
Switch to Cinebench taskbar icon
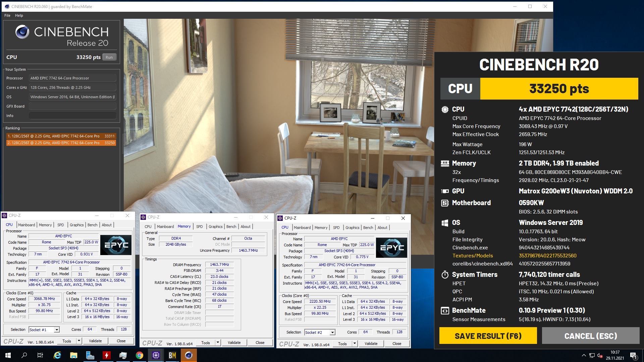point(189,355)
